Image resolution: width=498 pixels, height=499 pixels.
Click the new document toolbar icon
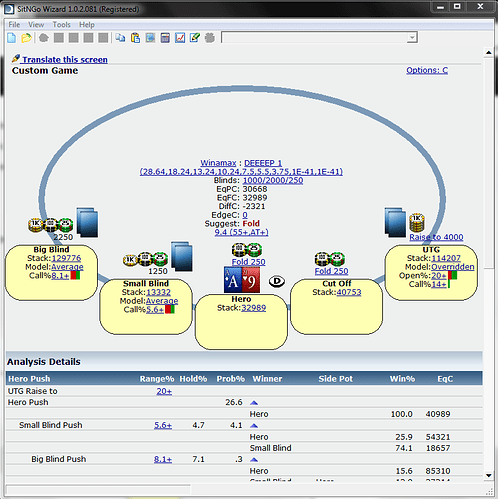[x=12, y=38]
